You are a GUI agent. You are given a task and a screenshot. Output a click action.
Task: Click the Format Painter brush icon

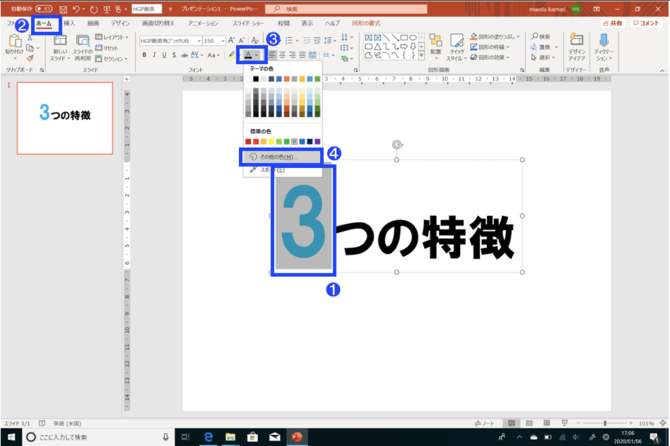pyautogui.click(x=30, y=58)
